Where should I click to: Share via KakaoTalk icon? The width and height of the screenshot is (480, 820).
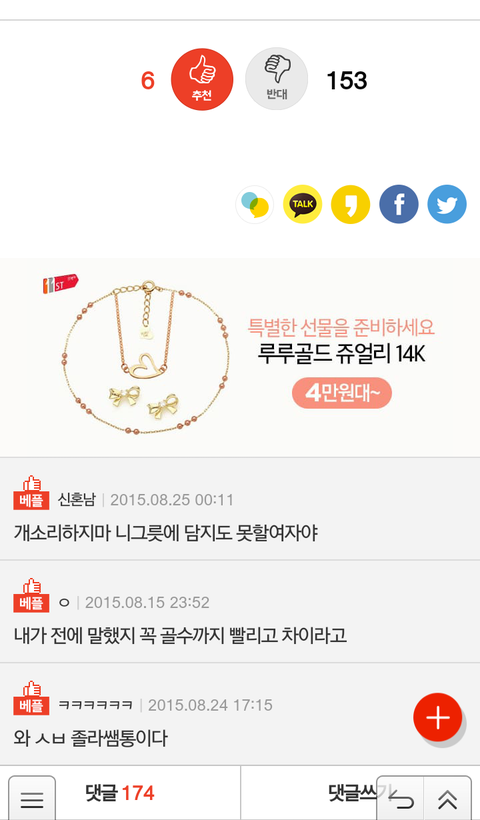(x=302, y=204)
